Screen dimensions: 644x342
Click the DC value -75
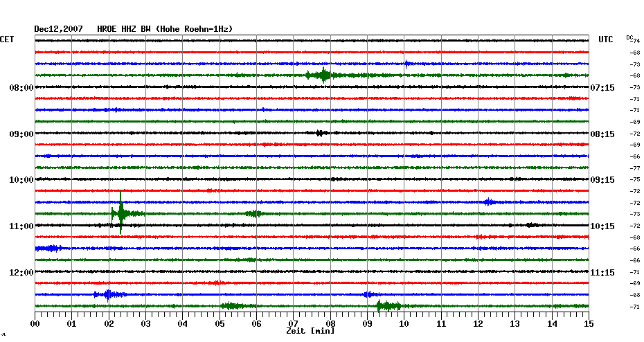636,180
